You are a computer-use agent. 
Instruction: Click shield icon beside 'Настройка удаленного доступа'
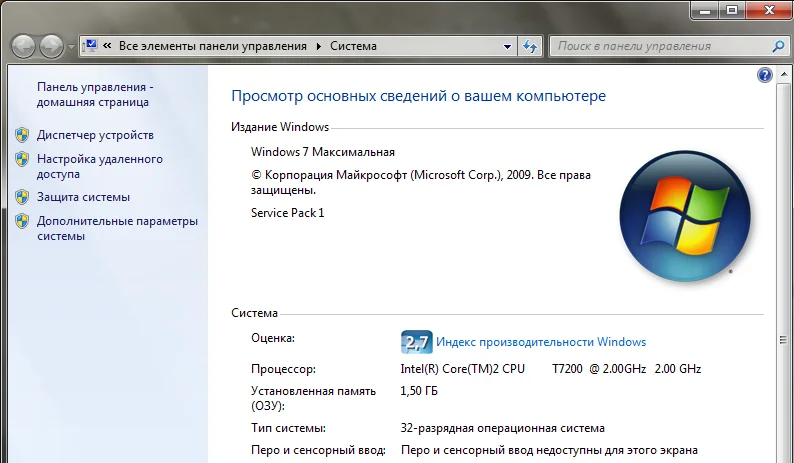(x=22, y=159)
